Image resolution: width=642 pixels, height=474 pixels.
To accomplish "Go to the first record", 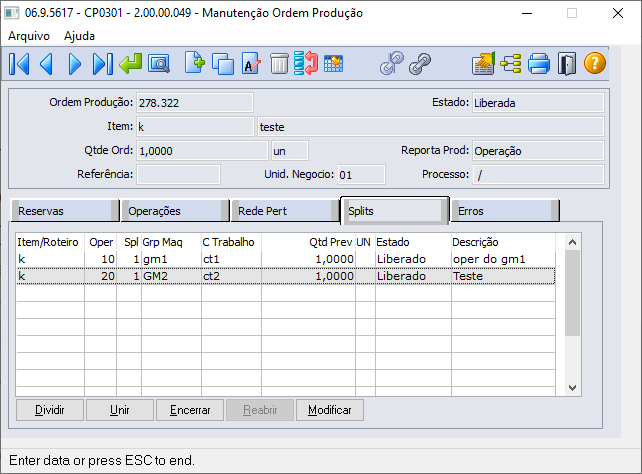I will tap(19, 64).
